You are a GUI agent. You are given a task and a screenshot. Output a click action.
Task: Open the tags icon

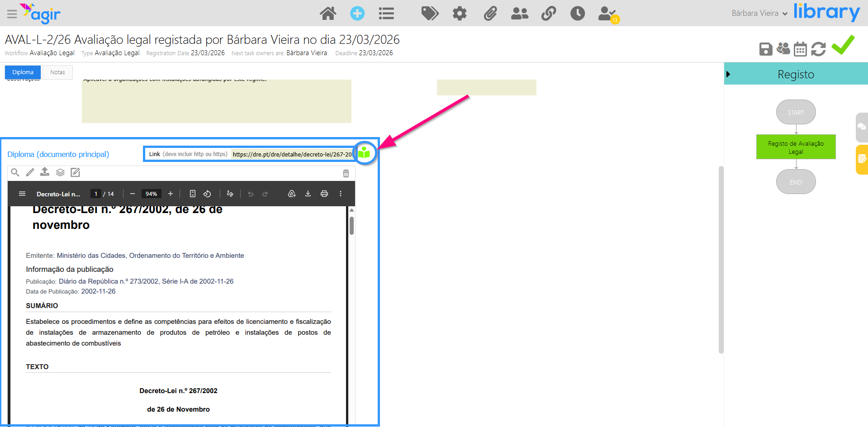coord(430,14)
